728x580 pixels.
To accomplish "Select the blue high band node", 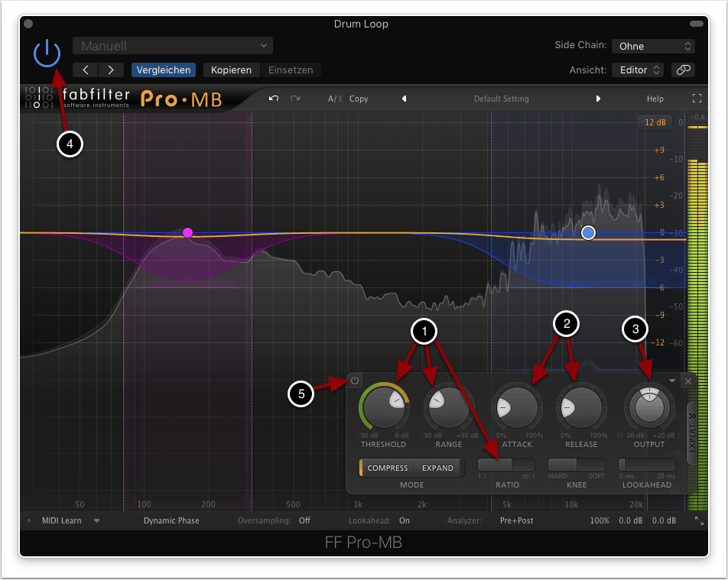I will (588, 232).
